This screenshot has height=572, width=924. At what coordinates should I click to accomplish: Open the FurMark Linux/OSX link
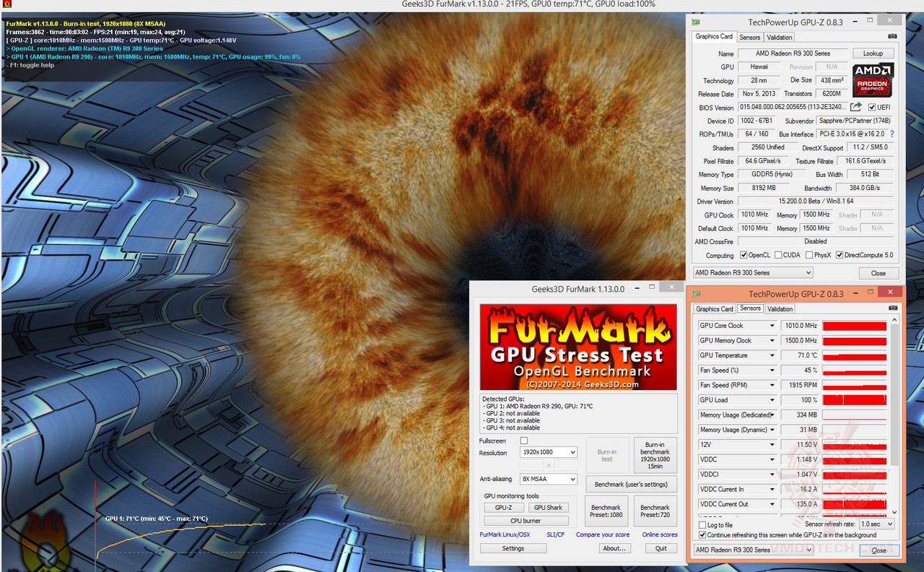pyautogui.click(x=505, y=534)
